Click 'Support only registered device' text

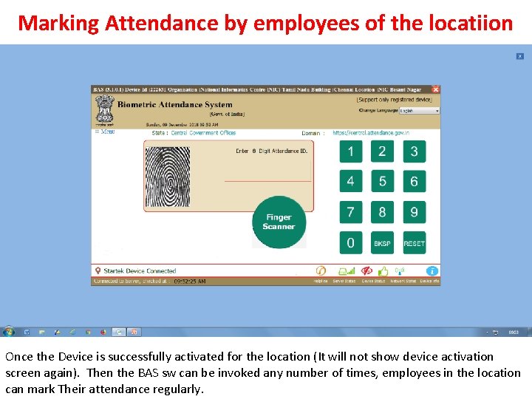[395, 100]
